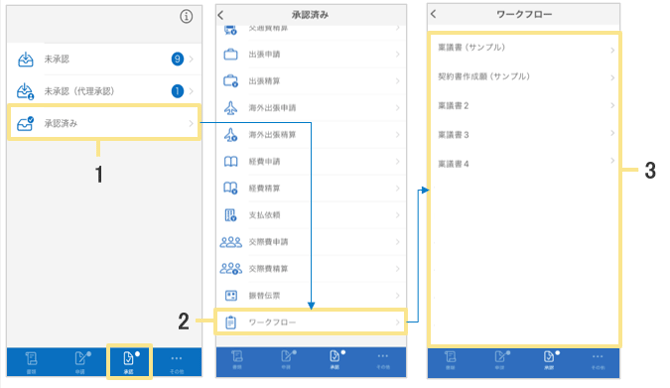Tap the 海外出張精算 airplane icon

click(231, 135)
